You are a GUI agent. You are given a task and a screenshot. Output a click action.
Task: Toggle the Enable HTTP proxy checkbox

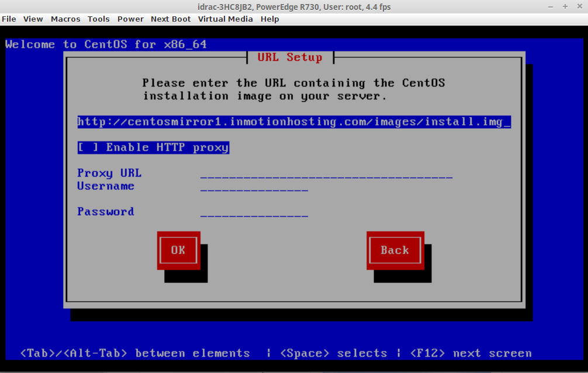(x=85, y=147)
